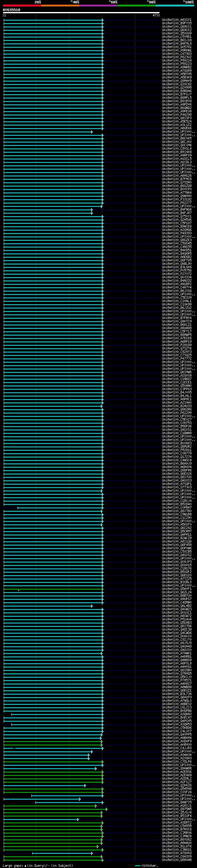The height and width of the screenshot is (868, 197).
Task: Select hit label UniRef100_B6SJ18
Action: (177, 40)
